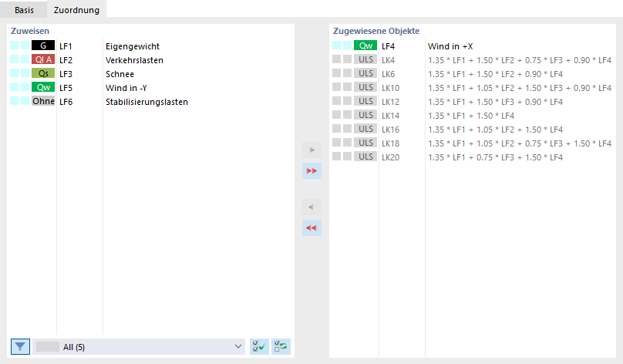The height and width of the screenshot is (364, 623).
Task: Click the LF3 identifier
Action: [x=66, y=74]
